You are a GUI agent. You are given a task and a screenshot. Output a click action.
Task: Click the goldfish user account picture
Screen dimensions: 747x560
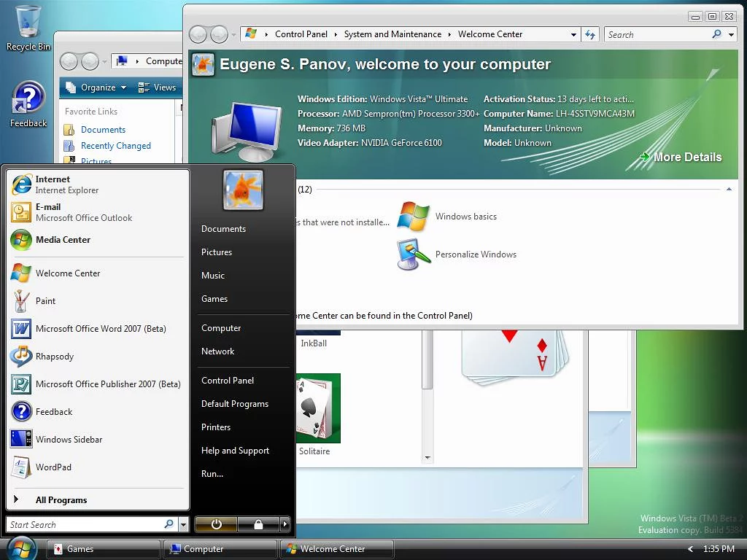click(243, 191)
